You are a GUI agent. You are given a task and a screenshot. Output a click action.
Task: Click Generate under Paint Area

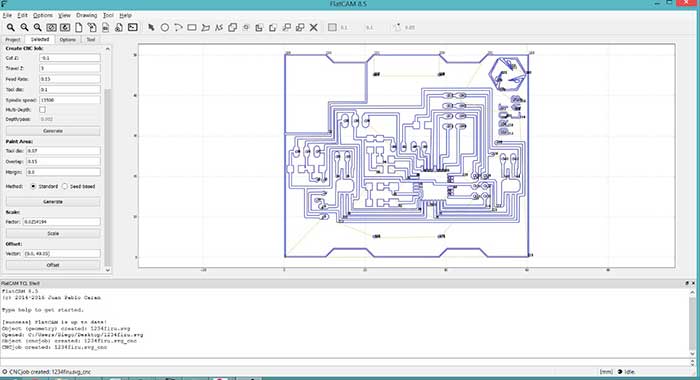53,202
